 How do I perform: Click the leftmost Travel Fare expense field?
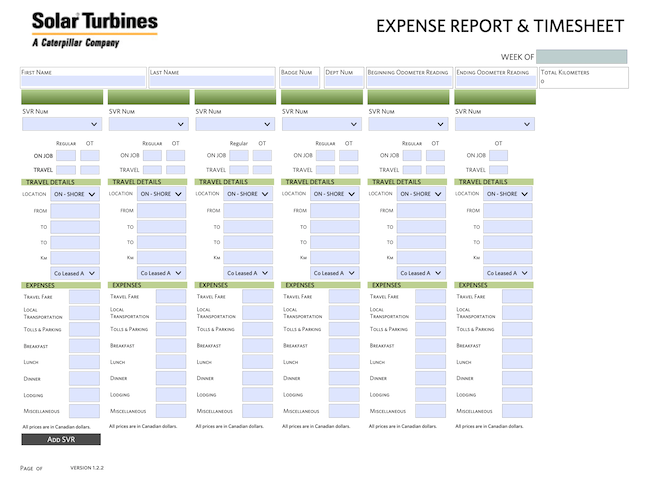[x=84, y=297]
